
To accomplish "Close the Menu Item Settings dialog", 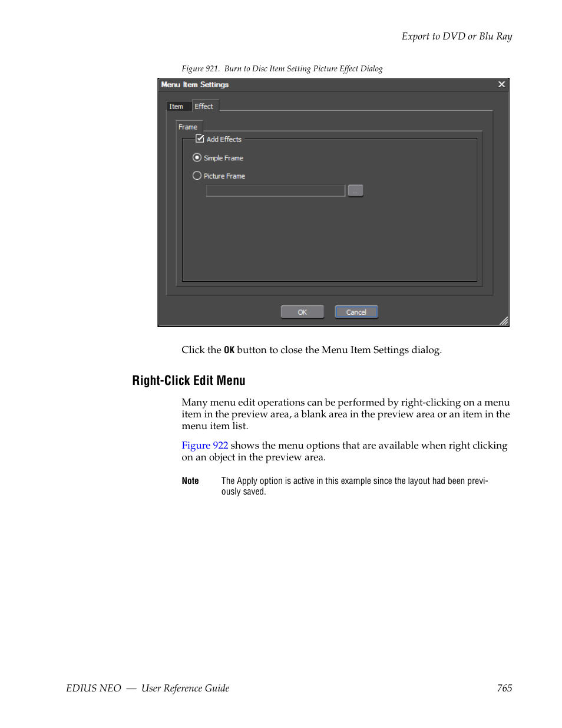I will [x=501, y=84].
